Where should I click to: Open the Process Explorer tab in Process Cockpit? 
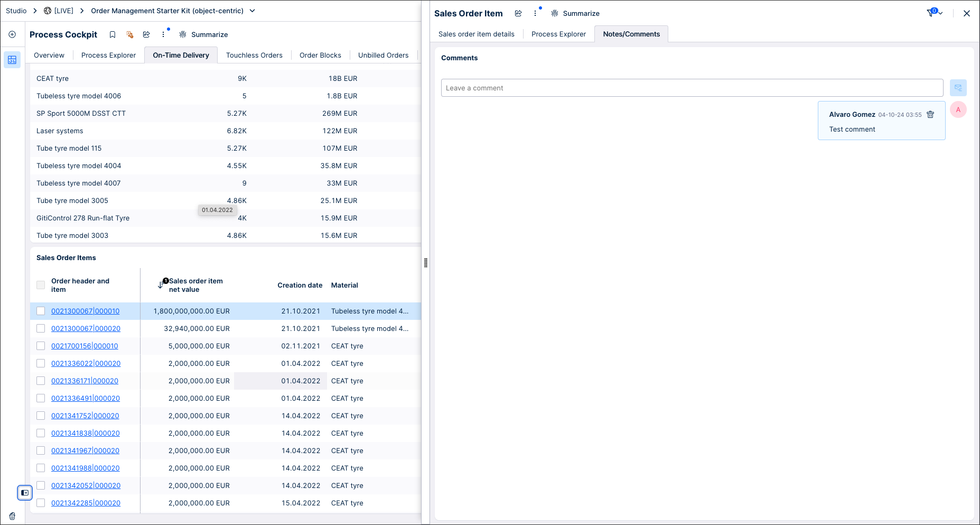108,55
